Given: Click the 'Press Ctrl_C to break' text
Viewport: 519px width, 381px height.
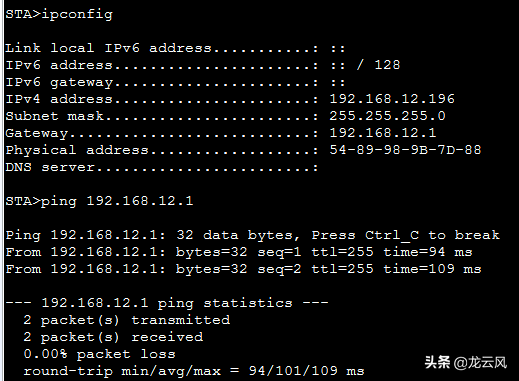Looking at the screenshot, I should click(405, 235).
